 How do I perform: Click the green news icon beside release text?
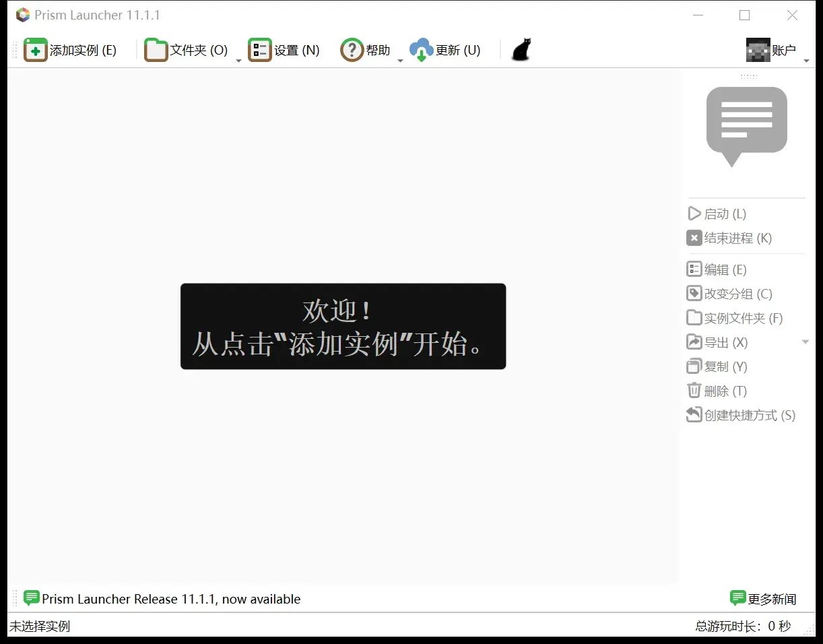(31, 598)
